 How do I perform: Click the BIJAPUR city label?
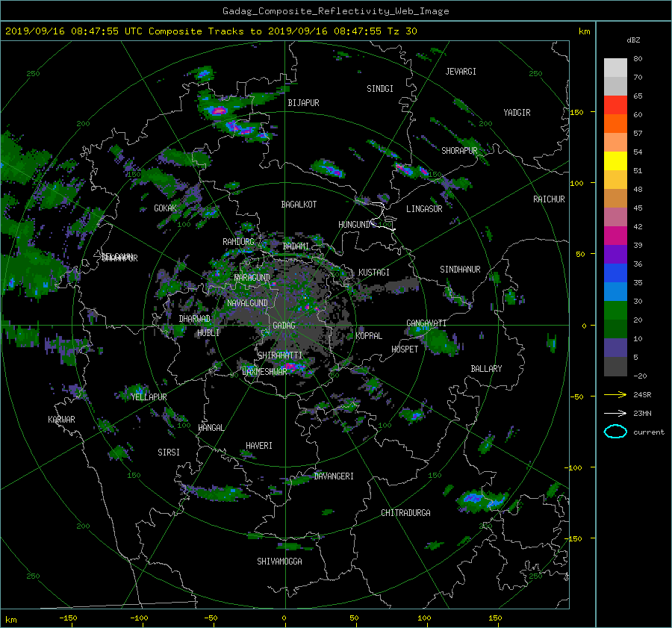pos(303,103)
